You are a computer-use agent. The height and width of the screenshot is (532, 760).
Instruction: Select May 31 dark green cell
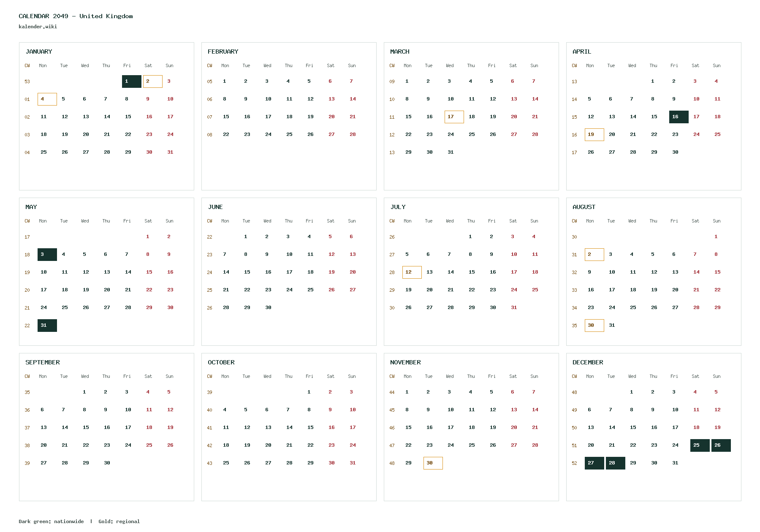click(47, 326)
